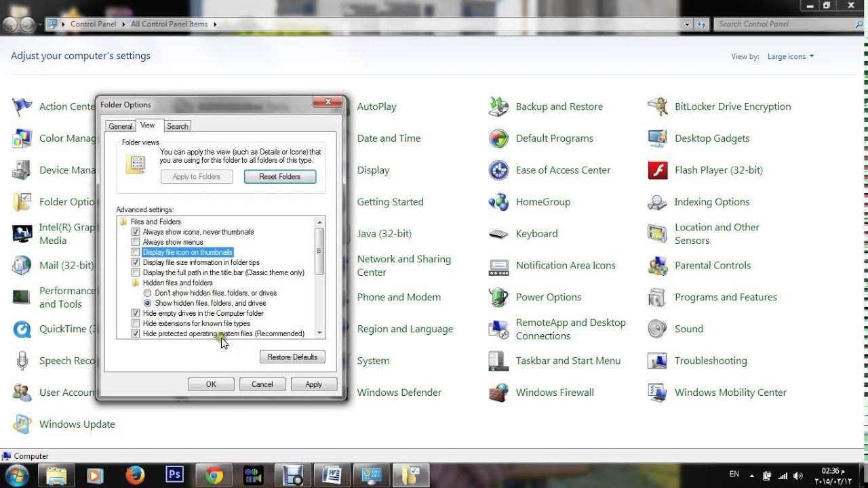Open the Windows Start button
This screenshot has width=868, height=488.
(16, 475)
